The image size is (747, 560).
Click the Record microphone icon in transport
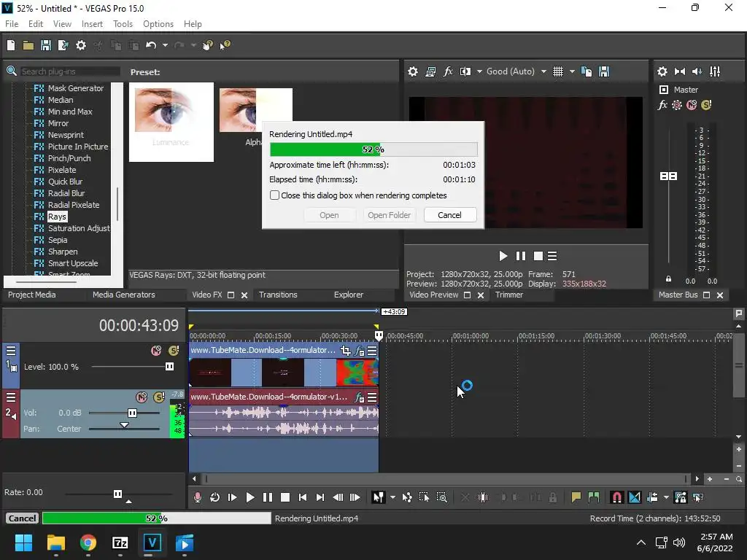[198, 497]
